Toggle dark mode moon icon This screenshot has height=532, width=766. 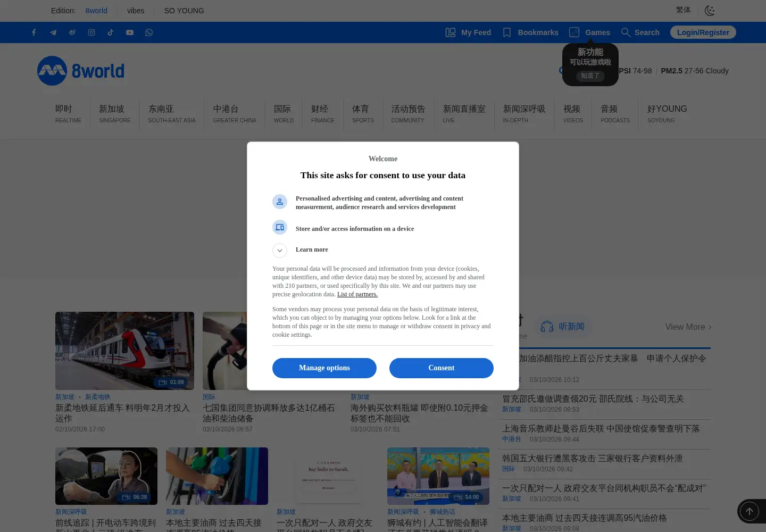[710, 11]
